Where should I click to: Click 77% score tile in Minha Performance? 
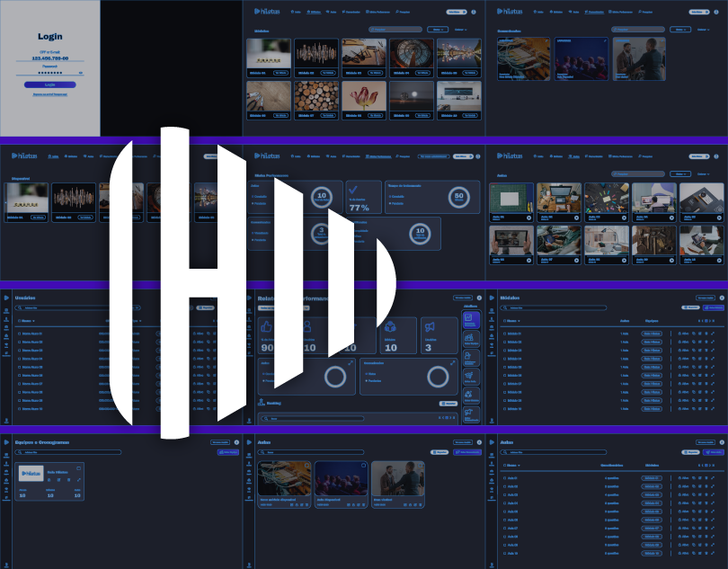pyautogui.click(x=363, y=197)
